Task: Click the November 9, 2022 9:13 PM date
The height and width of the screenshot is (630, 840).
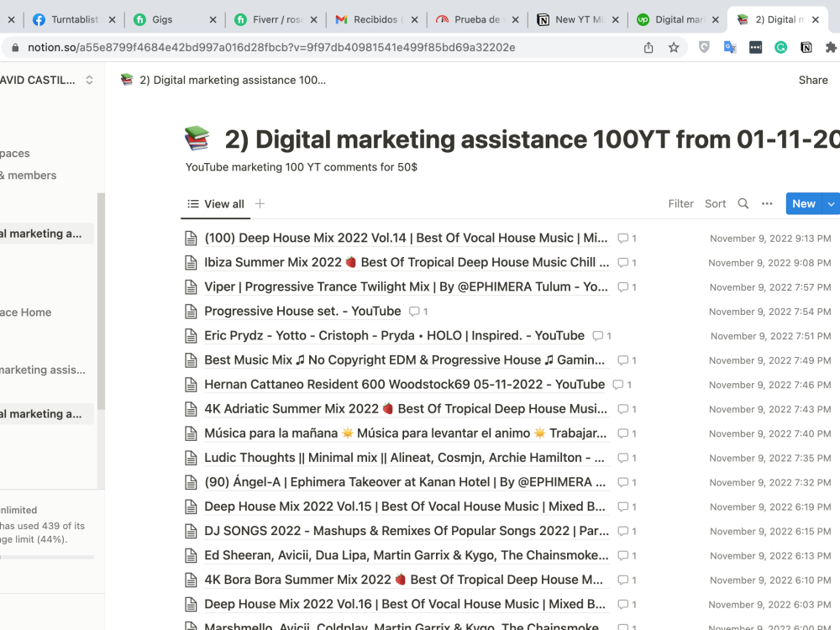Action: point(770,239)
